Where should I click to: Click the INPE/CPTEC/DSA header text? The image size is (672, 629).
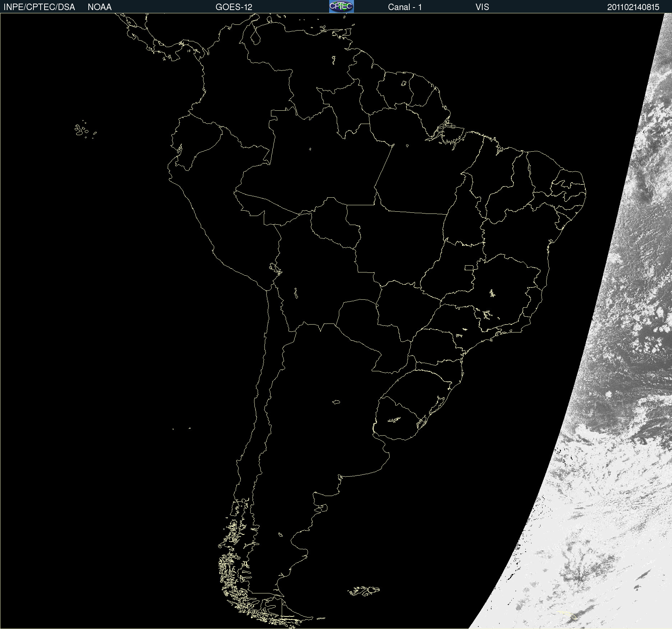pyautogui.click(x=39, y=7)
